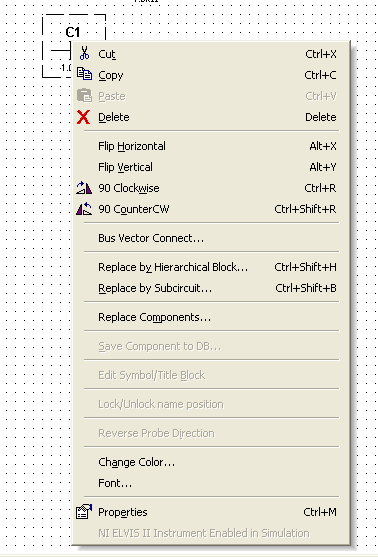Open the Change Color option

pos(211,462)
